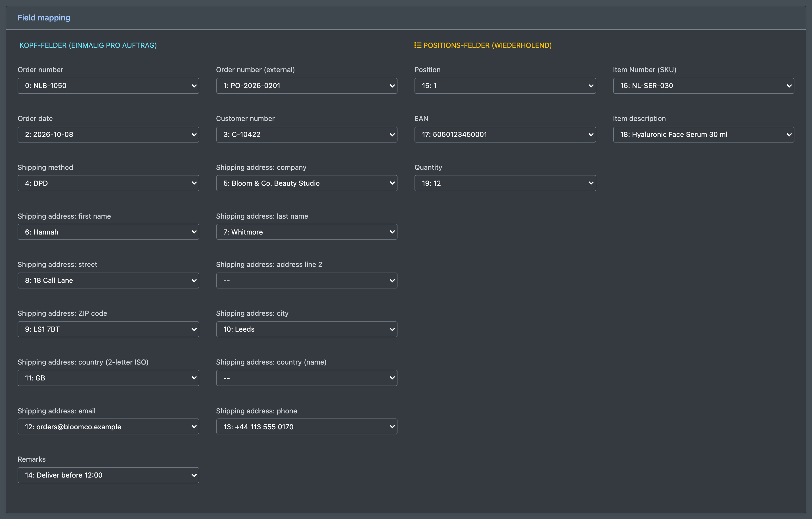Open the email dropdown showing orders@bloomco.example
Screen dimensions: 812x519
pyautogui.click(x=108, y=427)
